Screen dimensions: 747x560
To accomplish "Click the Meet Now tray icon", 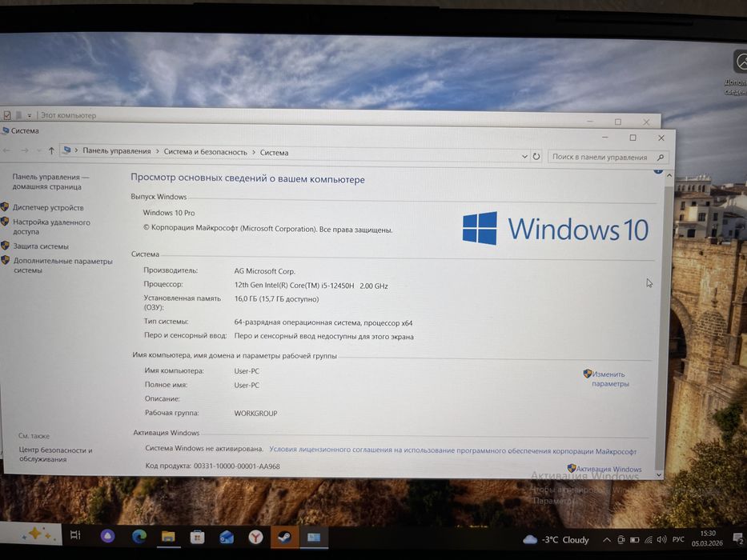I will coord(620,540).
